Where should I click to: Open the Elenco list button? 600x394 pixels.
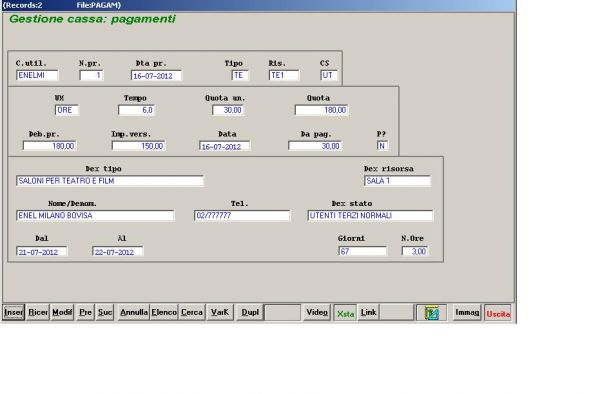click(x=164, y=313)
